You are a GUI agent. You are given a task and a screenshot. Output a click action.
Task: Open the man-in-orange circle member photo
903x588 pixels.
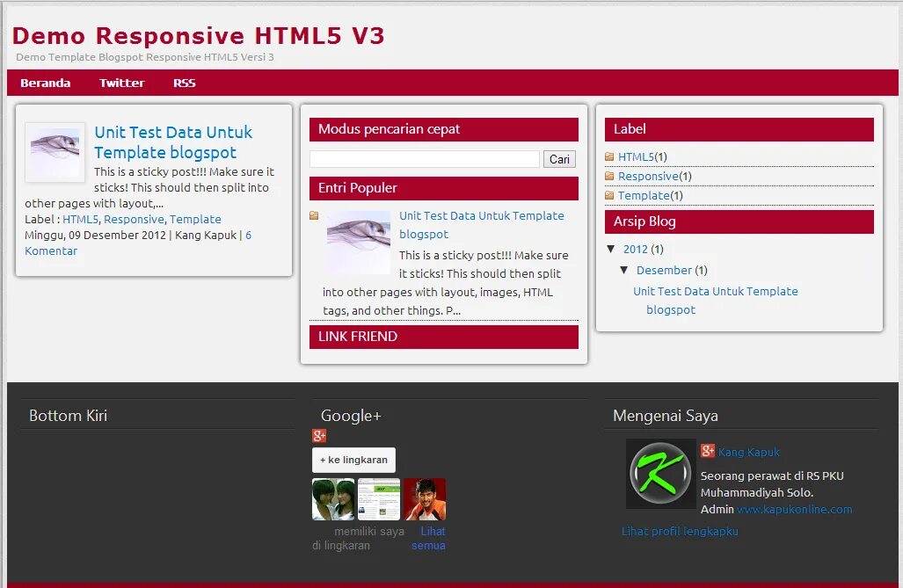425,499
